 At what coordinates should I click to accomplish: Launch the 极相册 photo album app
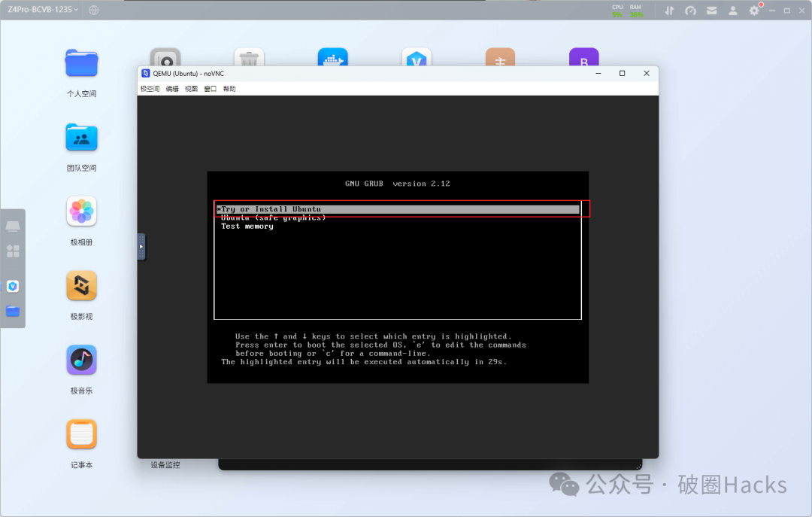click(81, 211)
